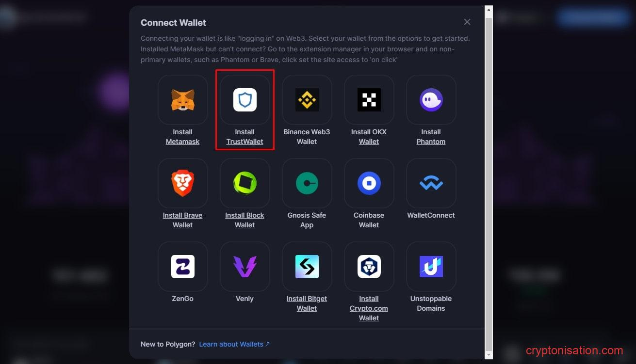Select the ZenGo wallet icon
636x364 pixels.
[182, 267]
